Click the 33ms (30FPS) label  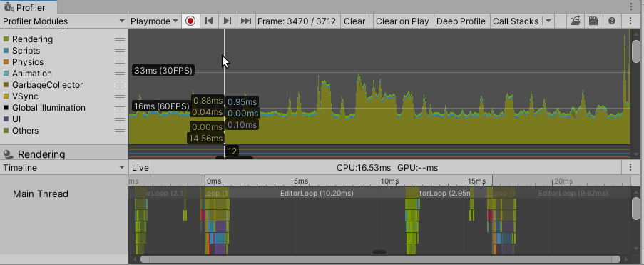pos(163,71)
